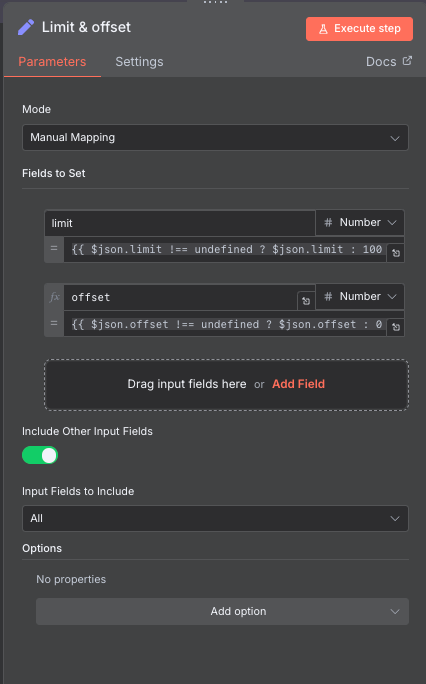Click the external link icon beside Docs
The height and width of the screenshot is (684, 426).
407,61
